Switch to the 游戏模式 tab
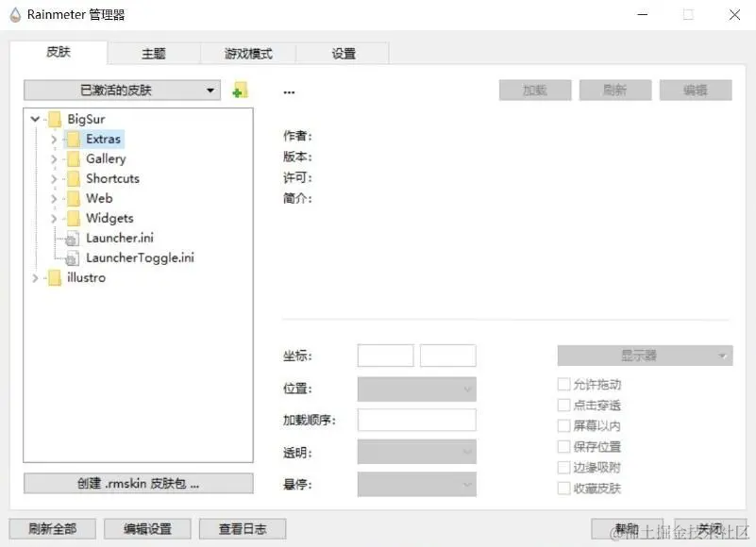The image size is (756, 547). [x=248, y=54]
